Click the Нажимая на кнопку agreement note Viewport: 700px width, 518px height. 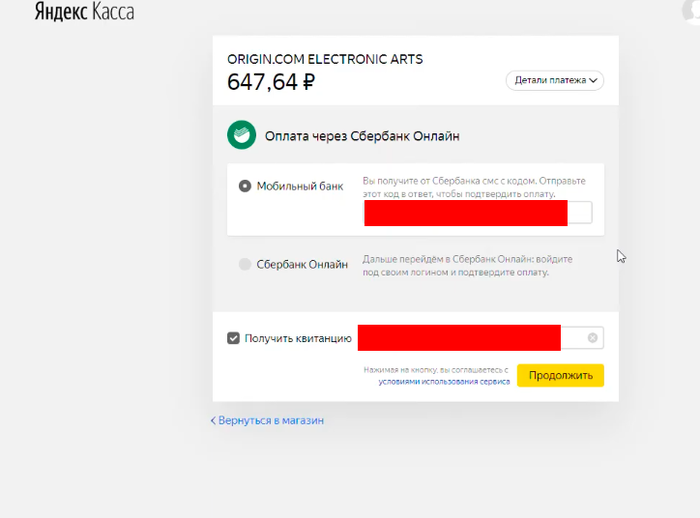[x=437, y=369]
